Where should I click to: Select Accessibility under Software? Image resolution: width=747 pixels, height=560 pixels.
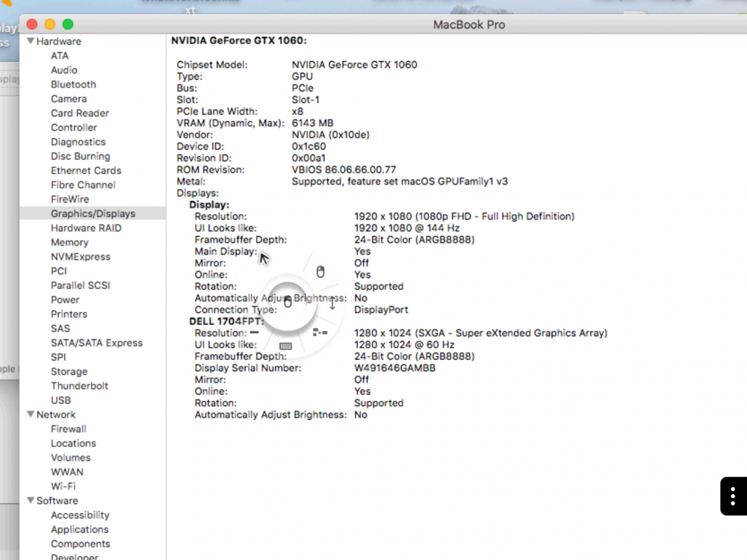point(80,514)
